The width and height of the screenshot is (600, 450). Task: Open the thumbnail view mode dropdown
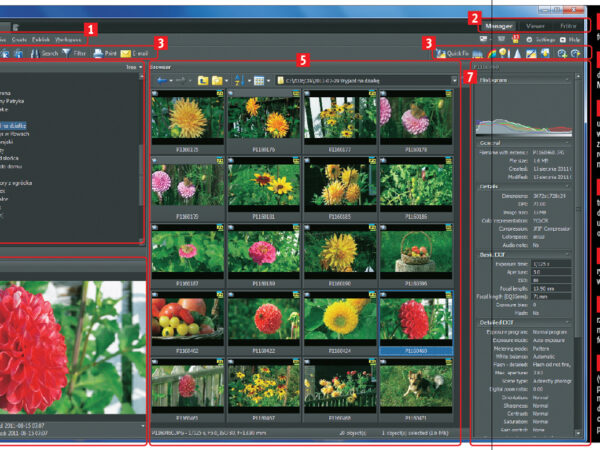262,77
